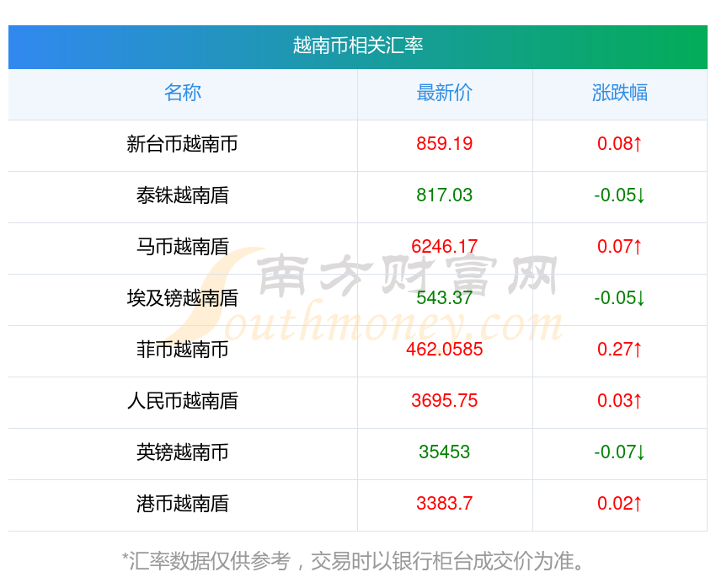This screenshot has width=716, height=588.
Task: Click the -0.07↓ change value
Action: (620, 452)
